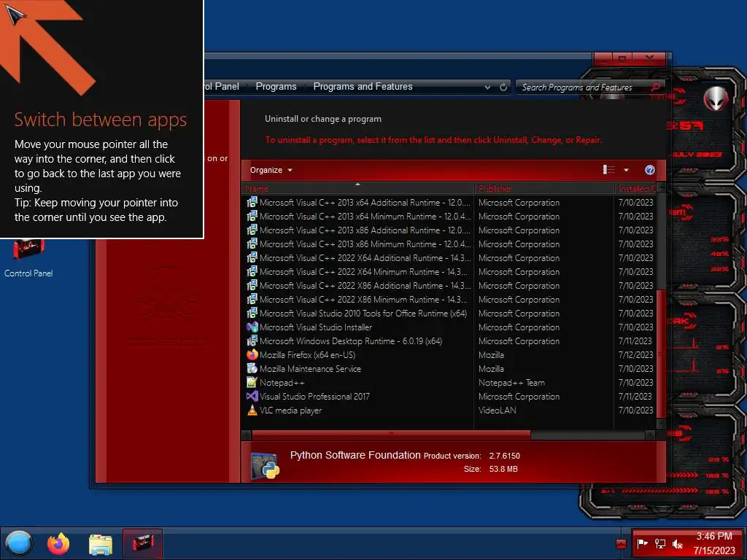This screenshot has width=747, height=560.
Task: Click the Alienware head gadget icon
Action: (x=716, y=98)
